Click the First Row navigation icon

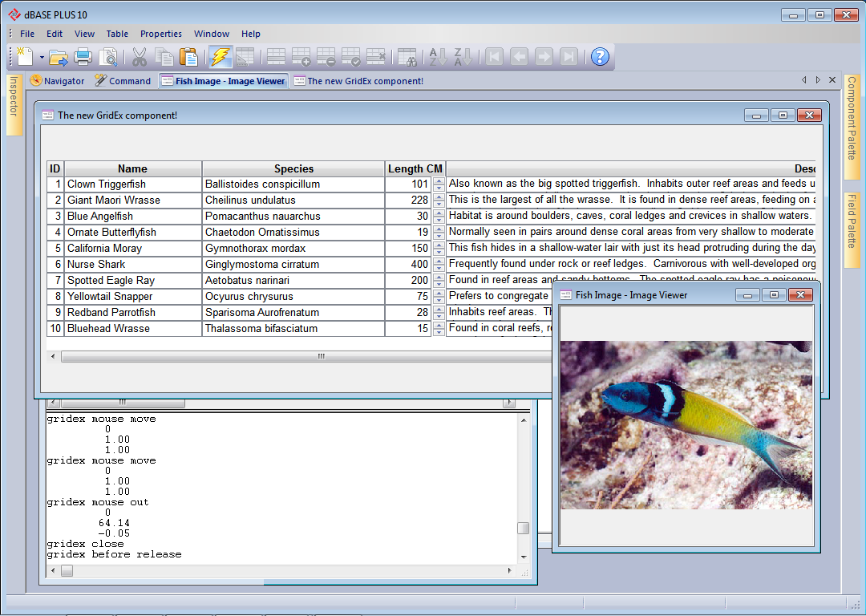tap(494, 56)
